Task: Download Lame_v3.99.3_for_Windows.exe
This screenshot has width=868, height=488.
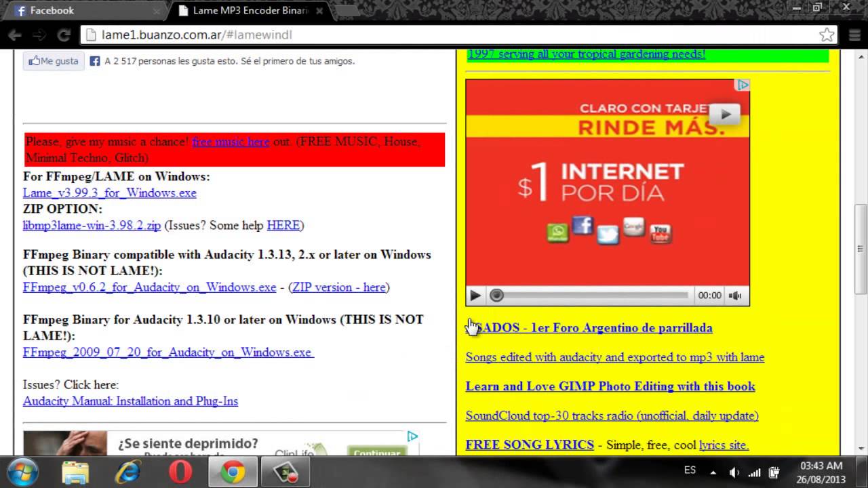Action: tap(110, 192)
